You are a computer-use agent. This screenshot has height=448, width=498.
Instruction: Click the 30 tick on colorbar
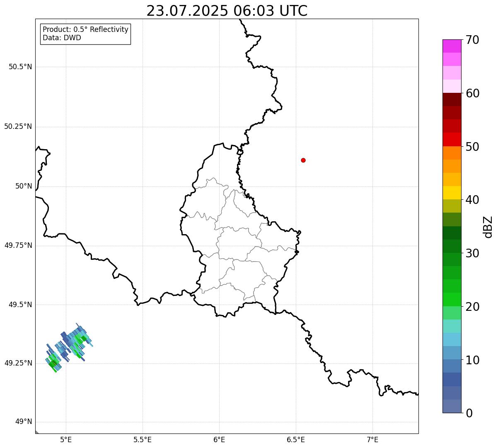pos(472,253)
